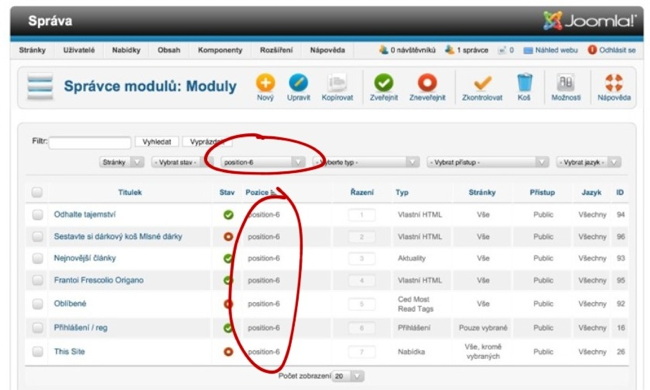The width and height of the screenshot is (650, 390).
Task: Click the ordering field with value 7
Action: click(361, 352)
